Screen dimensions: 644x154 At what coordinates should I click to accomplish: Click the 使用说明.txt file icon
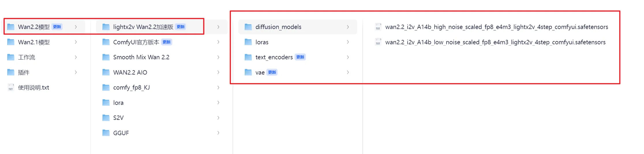pyautogui.click(x=11, y=87)
